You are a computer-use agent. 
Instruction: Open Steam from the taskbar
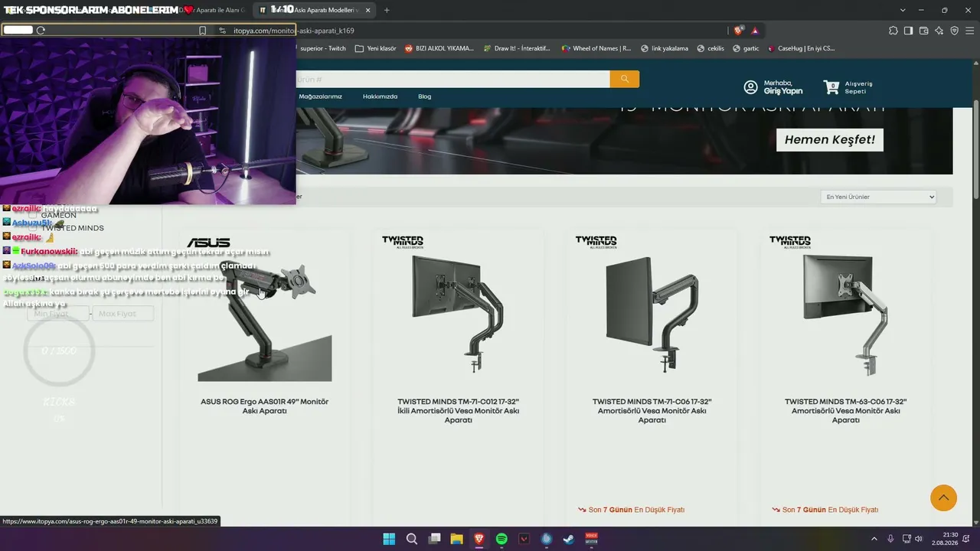[569, 539]
